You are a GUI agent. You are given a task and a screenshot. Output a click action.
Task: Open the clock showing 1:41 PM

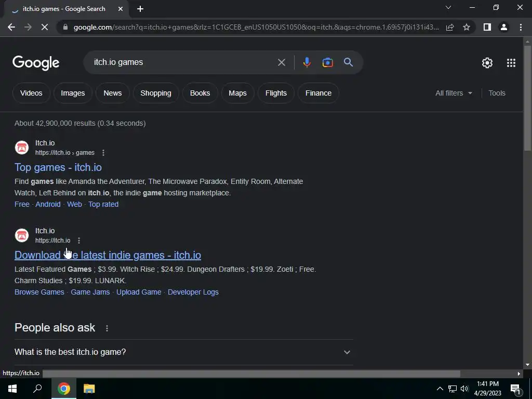487,389
